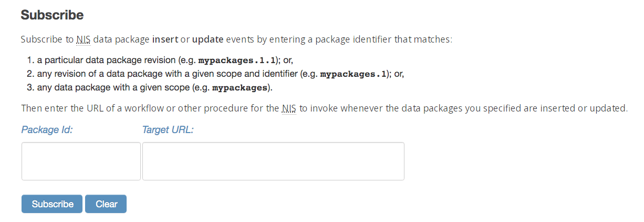Click the Target URL label
Viewport: 644px width, 222px height.
point(168,129)
